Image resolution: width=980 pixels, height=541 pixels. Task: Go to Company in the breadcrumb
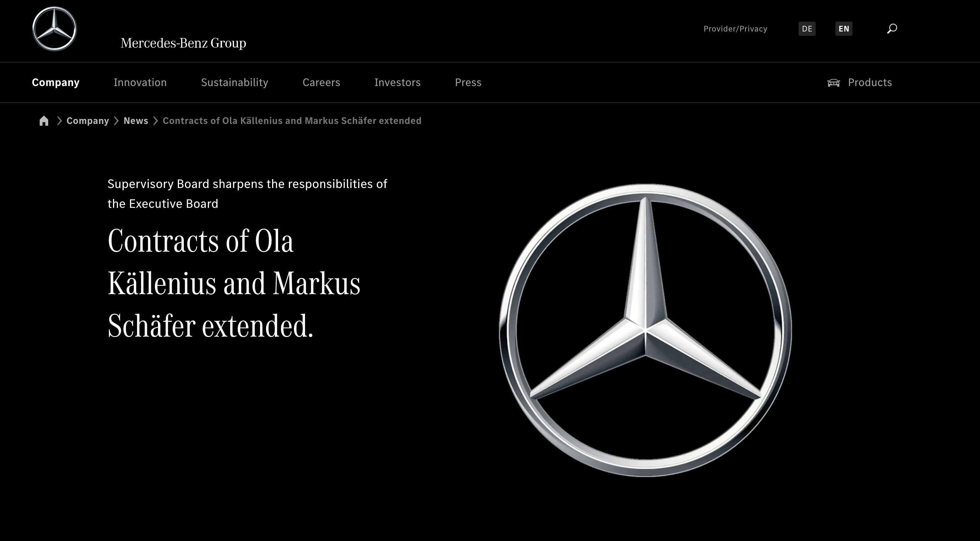(x=88, y=121)
